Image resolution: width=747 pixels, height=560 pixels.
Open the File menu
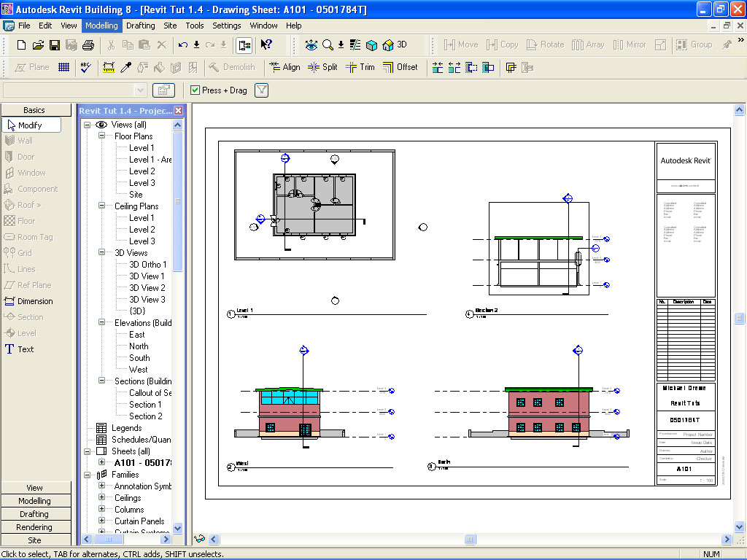click(x=24, y=26)
